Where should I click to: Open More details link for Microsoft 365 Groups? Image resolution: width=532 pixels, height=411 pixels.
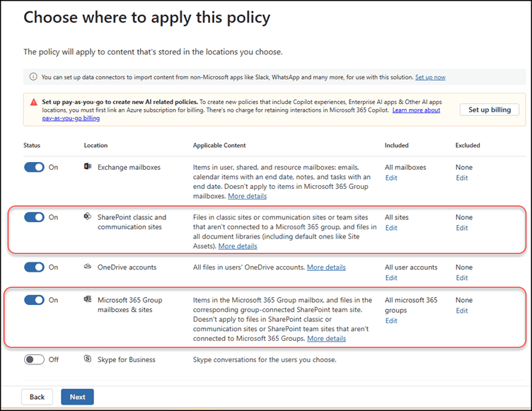(326, 338)
